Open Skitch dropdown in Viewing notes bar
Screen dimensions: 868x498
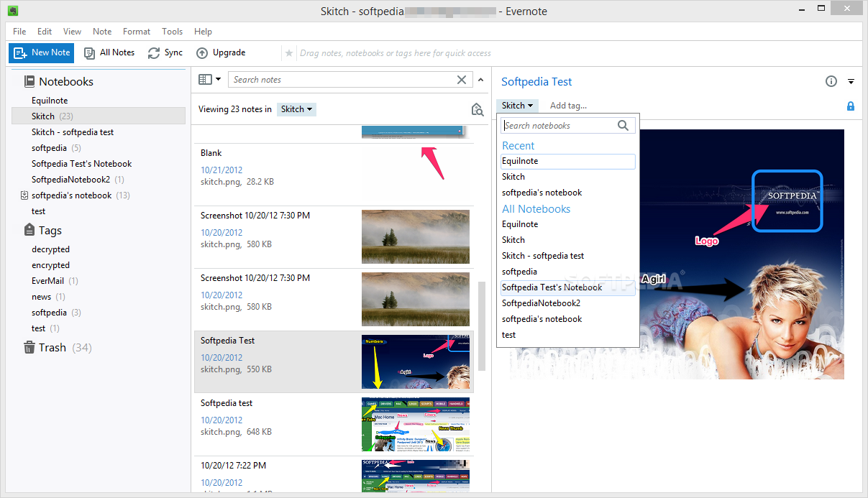(x=297, y=109)
